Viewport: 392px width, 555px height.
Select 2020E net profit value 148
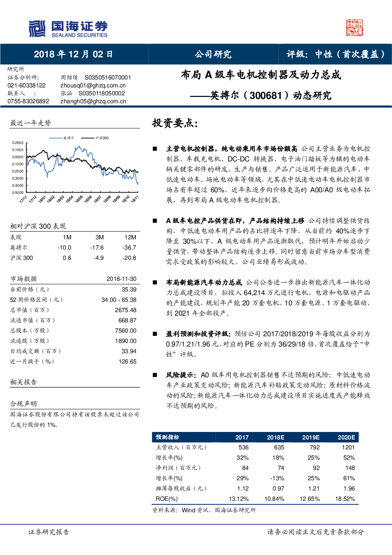350,468
